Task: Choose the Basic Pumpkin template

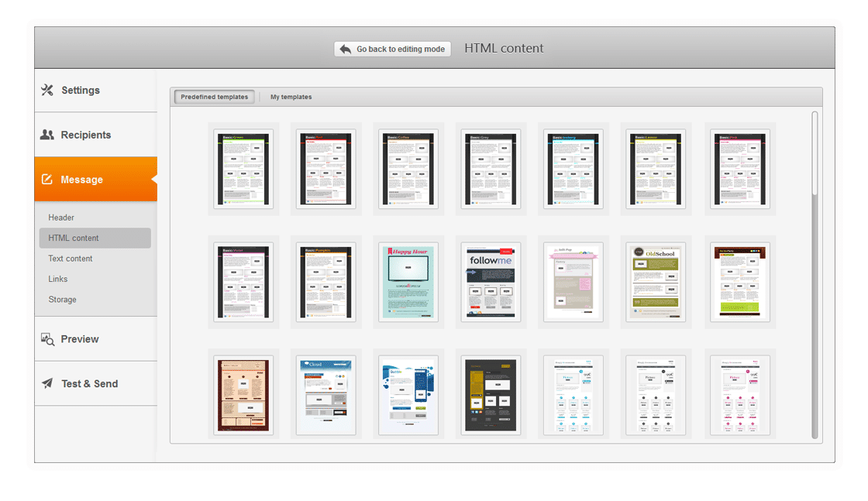Action: tap(325, 283)
